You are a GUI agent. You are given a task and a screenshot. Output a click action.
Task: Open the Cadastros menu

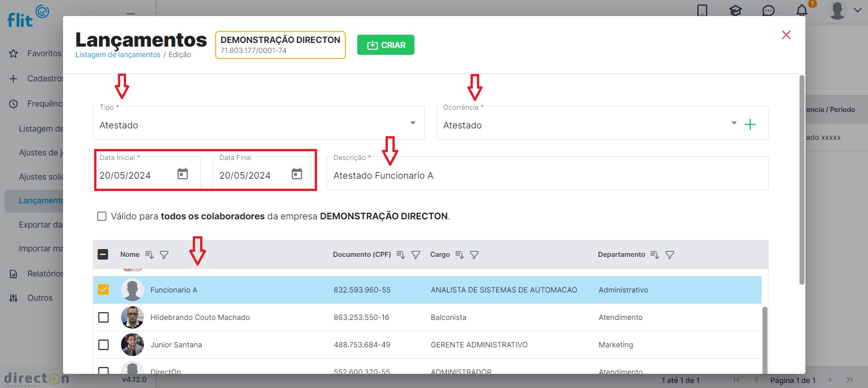[45, 79]
